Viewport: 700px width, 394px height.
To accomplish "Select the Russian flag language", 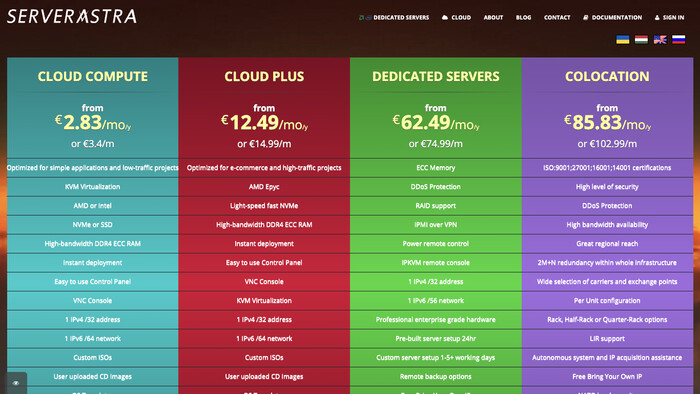I will (679, 40).
